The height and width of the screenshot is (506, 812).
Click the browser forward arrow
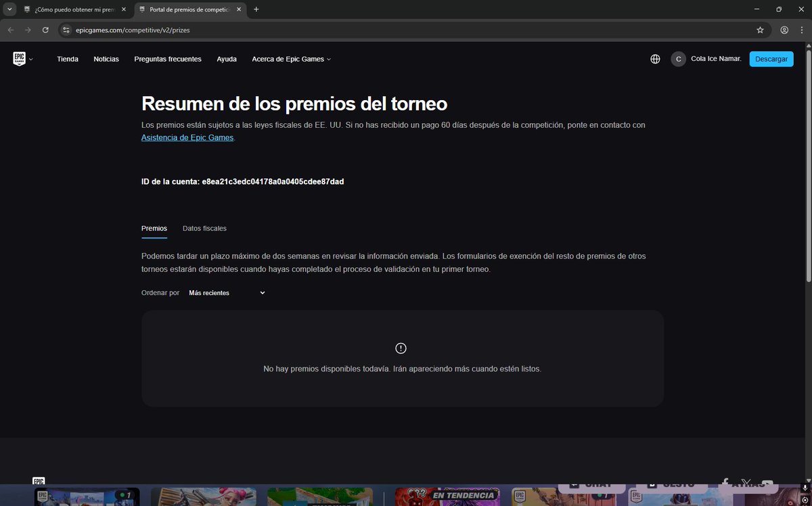click(28, 30)
